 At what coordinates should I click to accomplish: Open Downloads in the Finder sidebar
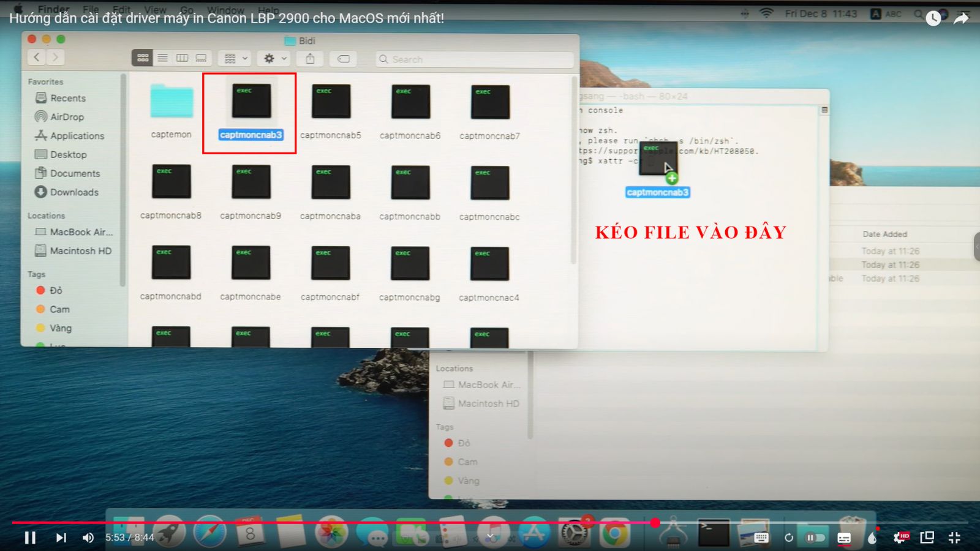point(67,192)
